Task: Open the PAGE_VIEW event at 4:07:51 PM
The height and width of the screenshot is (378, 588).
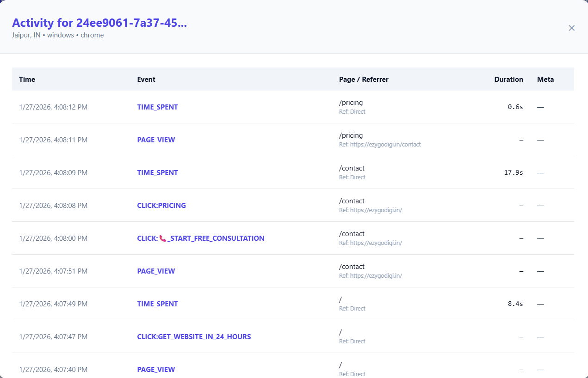Action: tap(156, 271)
